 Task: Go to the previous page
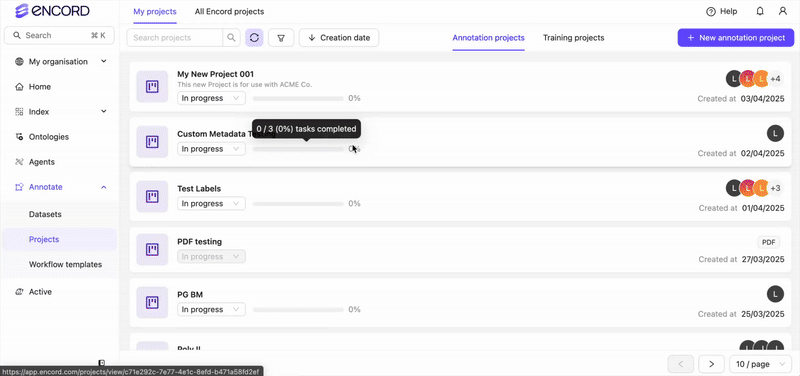(681, 364)
